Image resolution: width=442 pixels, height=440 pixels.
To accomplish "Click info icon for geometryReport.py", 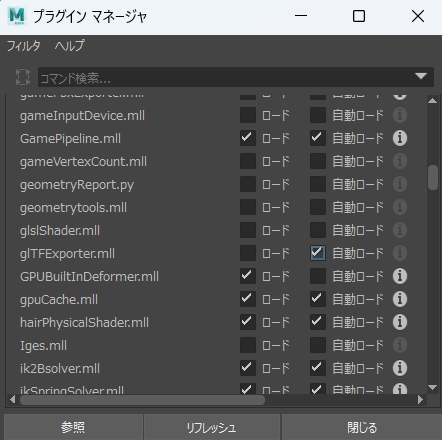I will pyautogui.click(x=400, y=184).
